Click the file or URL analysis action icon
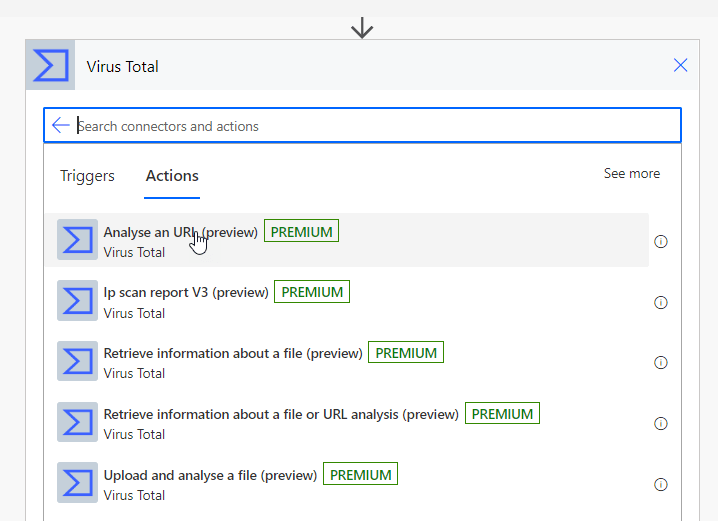Viewport: 718px width, 521px height. coord(77,423)
